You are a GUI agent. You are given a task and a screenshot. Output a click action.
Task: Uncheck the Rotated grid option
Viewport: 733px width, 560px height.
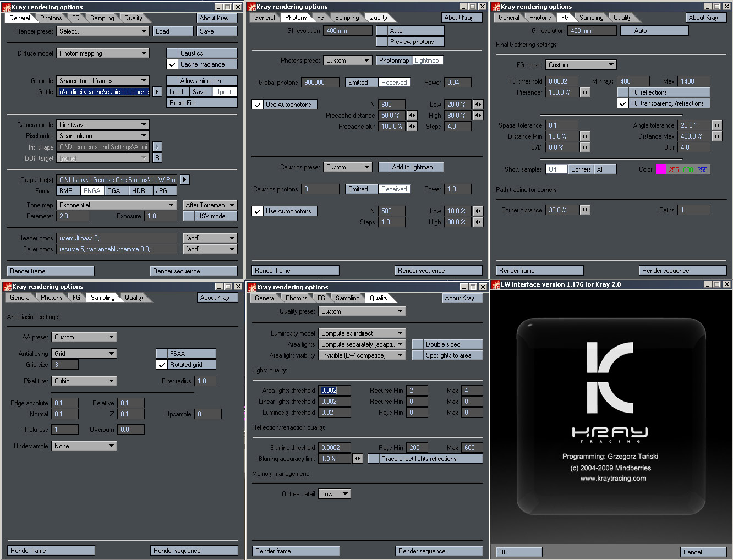pyautogui.click(x=162, y=365)
